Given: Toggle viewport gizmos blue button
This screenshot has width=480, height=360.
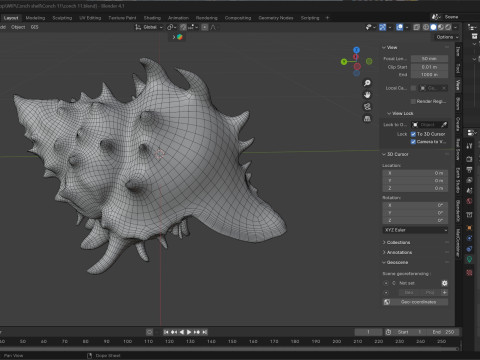Looking at the screenshot, I should 382,27.
